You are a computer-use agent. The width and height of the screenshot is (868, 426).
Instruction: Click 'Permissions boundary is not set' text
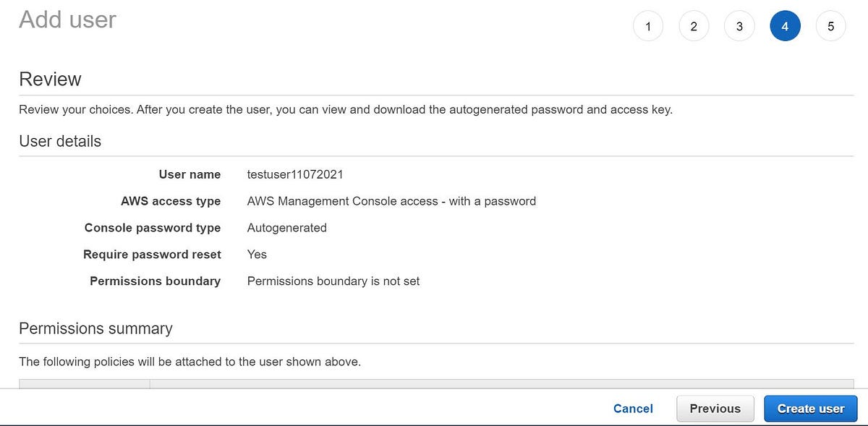pyautogui.click(x=333, y=281)
